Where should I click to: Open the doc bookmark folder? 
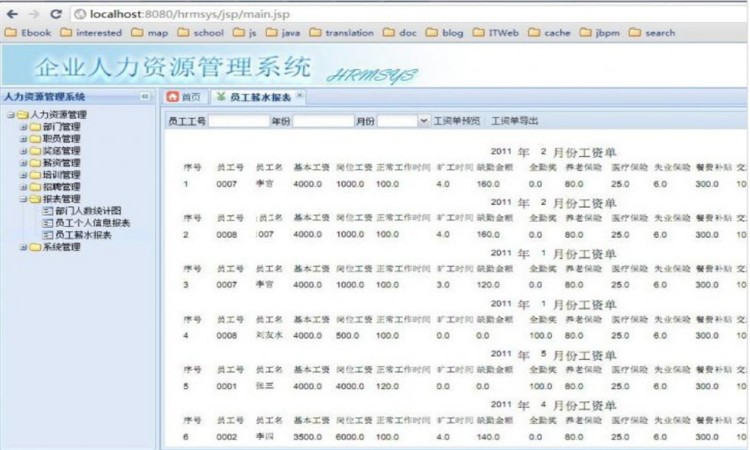(399, 33)
